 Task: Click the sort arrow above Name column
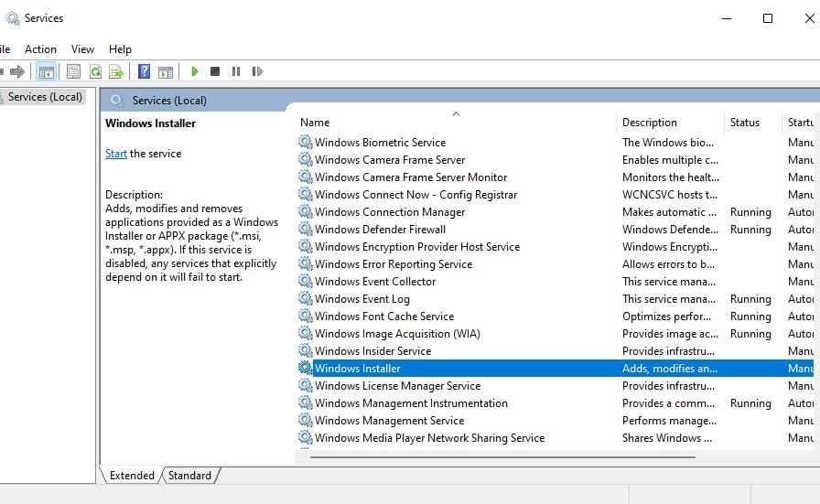pyautogui.click(x=456, y=113)
